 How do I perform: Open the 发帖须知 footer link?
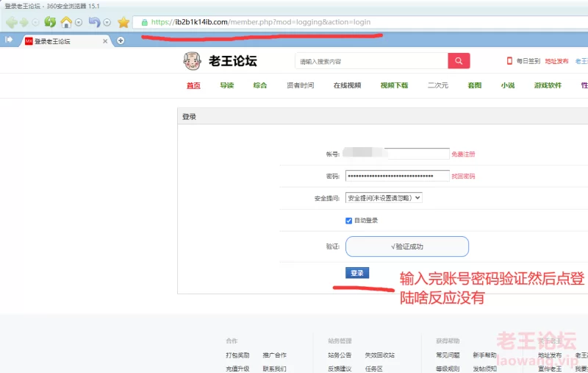tap(484, 369)
